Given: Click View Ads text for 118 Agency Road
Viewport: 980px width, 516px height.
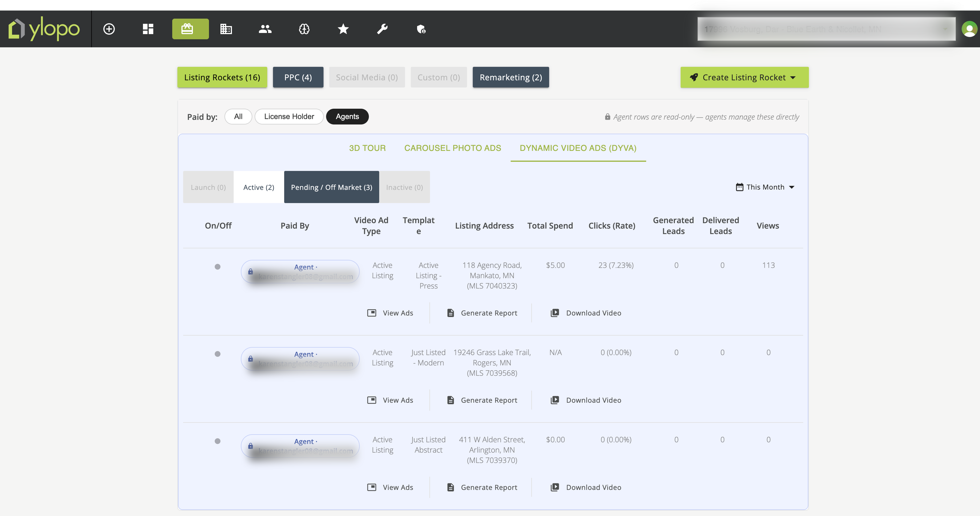Looking at the screenshot, I should [398, 313].
